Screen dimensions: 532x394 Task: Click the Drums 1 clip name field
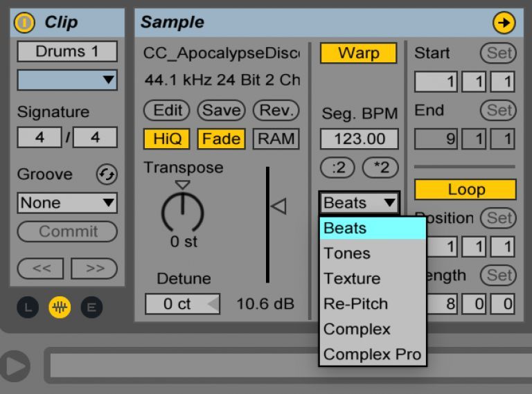click(x=67, y=51)
